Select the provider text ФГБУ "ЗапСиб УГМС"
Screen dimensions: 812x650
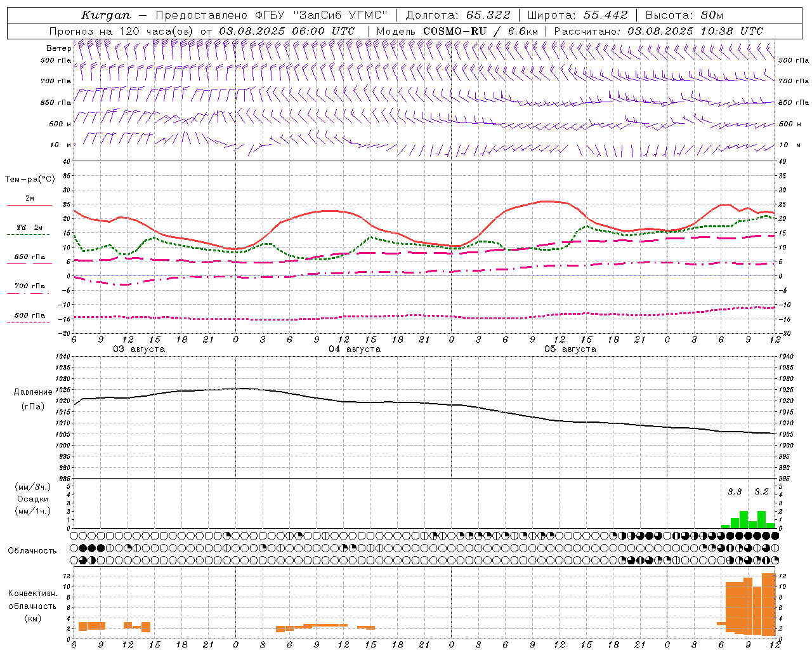coord(322,15)
